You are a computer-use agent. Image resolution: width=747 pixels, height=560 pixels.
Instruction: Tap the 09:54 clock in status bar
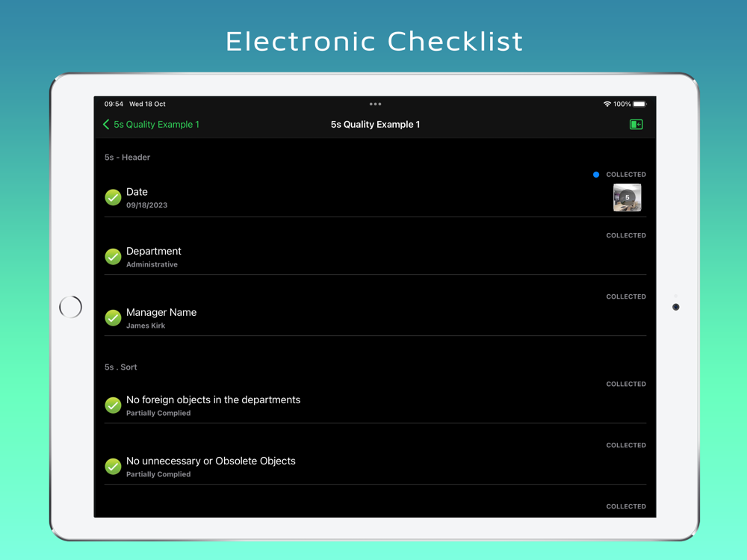[114, 104]
